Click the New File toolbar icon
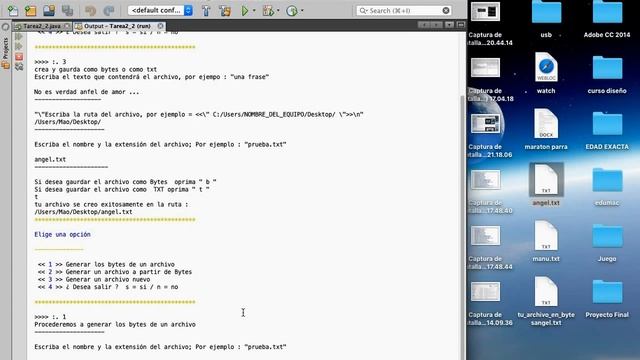This screenshot has width=640, height=360. pyautogui.click(x=13, y=11)
